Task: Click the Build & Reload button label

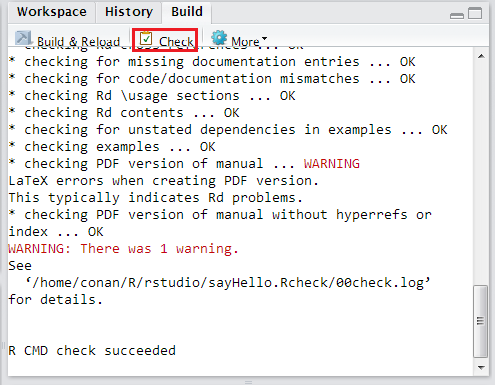Action: [78, 42]
